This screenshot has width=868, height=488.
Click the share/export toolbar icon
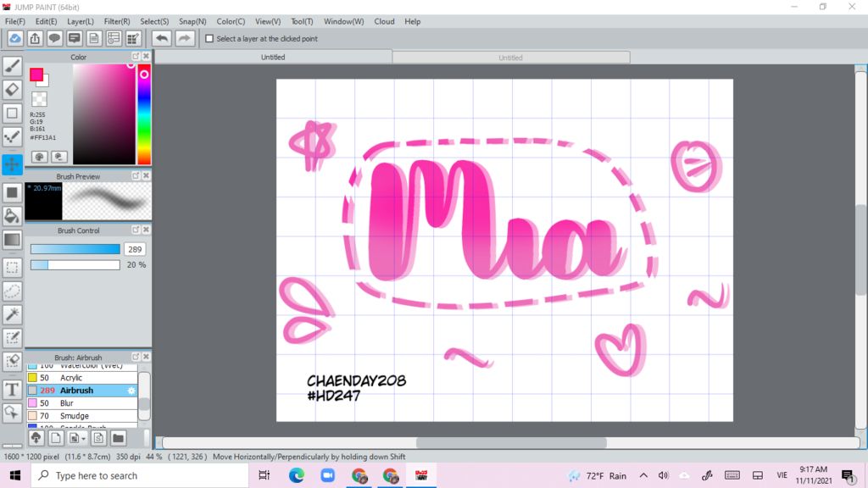(x=35, y=38)
